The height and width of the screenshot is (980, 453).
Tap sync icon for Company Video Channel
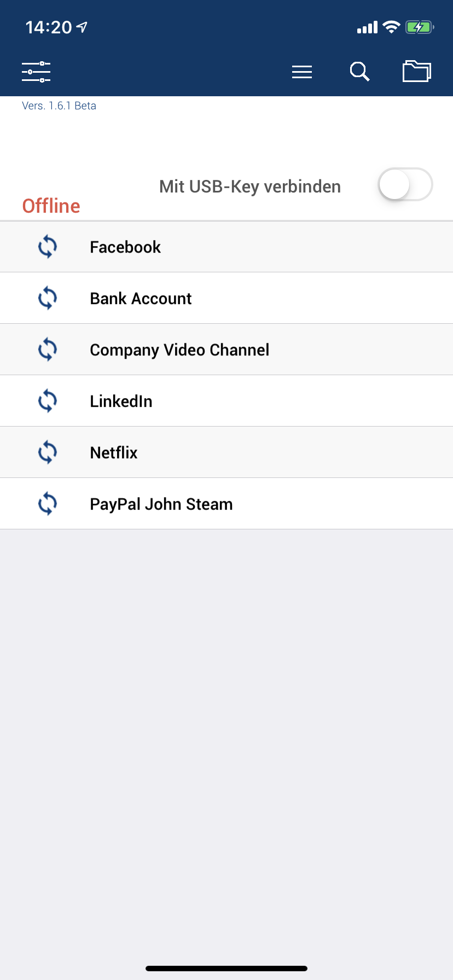click(48, 349)
